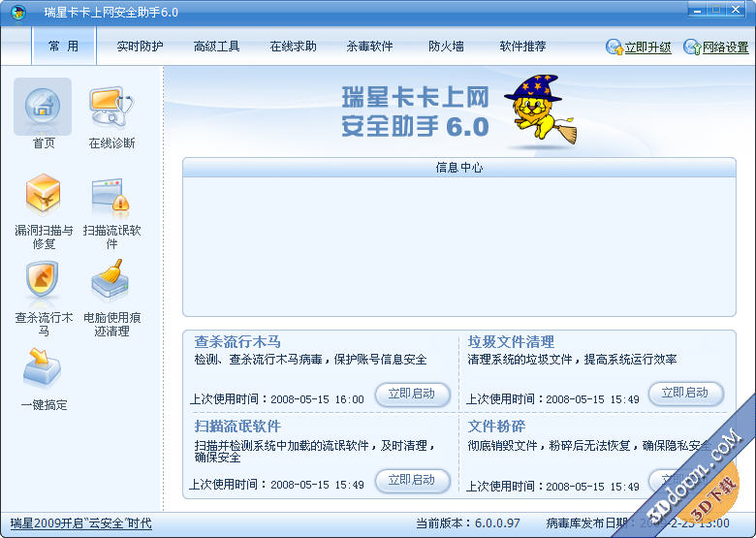Open 瑞星2009开启"云安全"时代 status link
Viewport: 756px width, 538px height.
point(81,523)
